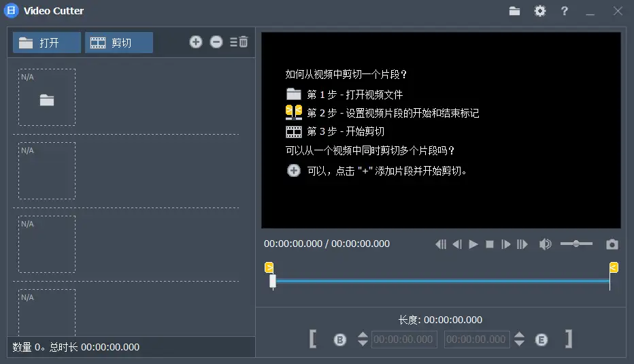Remove the segment with the minus icon
Viewport: 634px width, 364px height.
(216, 42)
